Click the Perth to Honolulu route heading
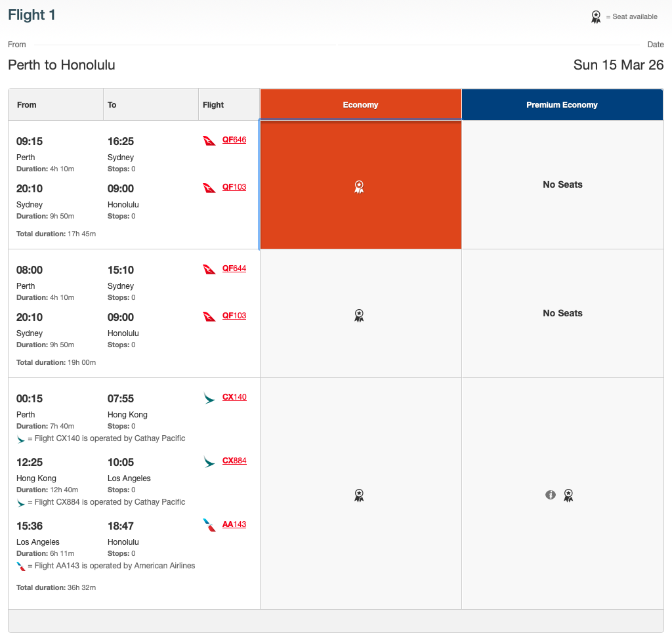The height and width of the screenshot is (634, 672). (x=62, y=65)
